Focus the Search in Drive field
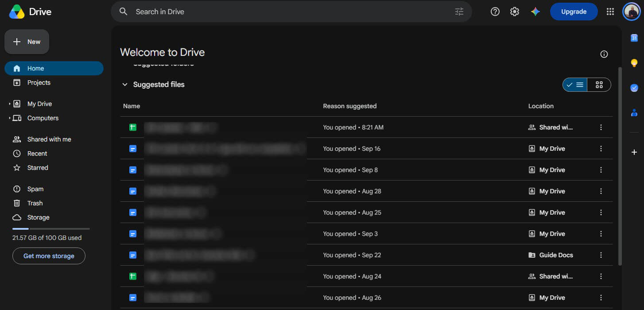Image resolution: width=644 pixels, height=310 pixels. [292, 12]
